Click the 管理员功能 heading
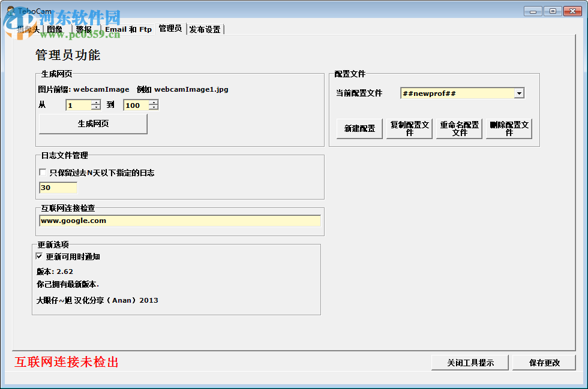588x389 pixels. 68,55
